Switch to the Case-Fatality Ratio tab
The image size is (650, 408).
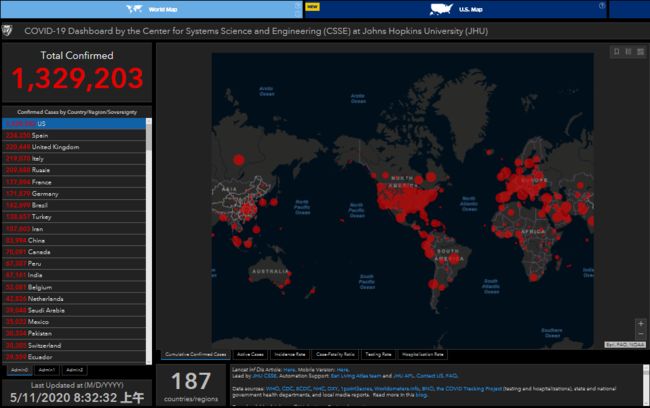[x=335, y=355]
